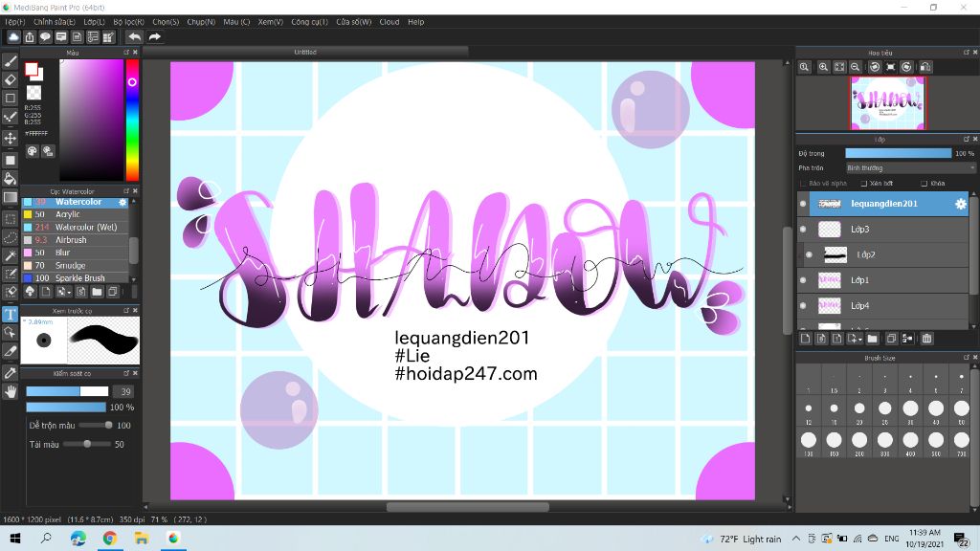Viewport: 980px width, 551px height.
Task: Delete layer with trash icon
Action: coord(926,339)
